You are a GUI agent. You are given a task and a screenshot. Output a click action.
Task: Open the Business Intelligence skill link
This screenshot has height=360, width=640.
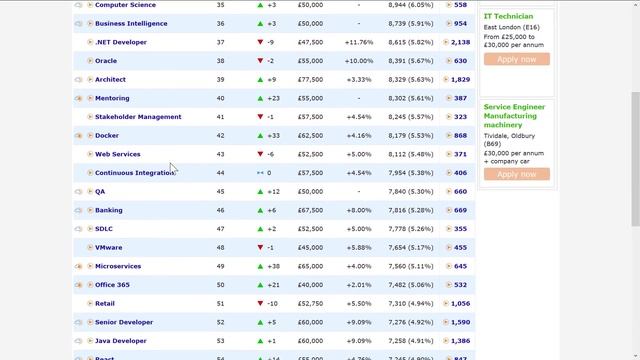(x=131, y=24)
